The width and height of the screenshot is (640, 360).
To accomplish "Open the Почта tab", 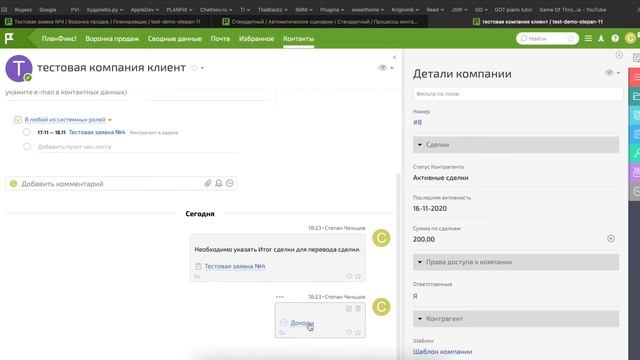I will point(220,38).
